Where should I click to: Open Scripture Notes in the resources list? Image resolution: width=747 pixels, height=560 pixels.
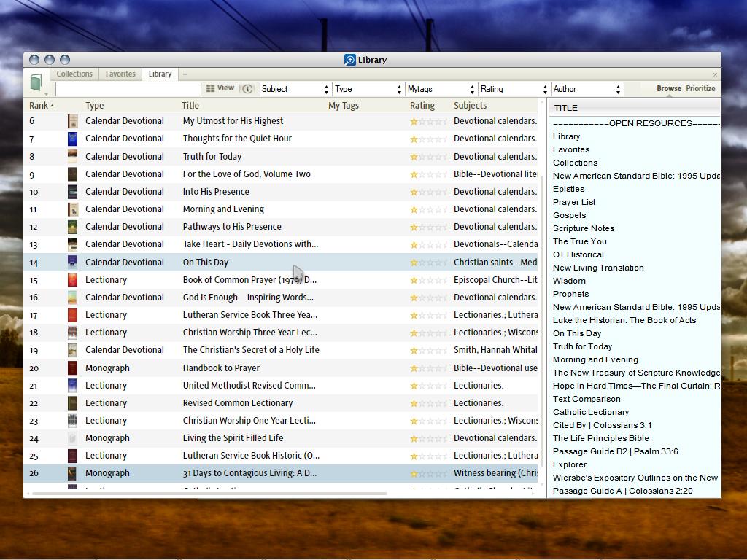[x=584, y=228]
